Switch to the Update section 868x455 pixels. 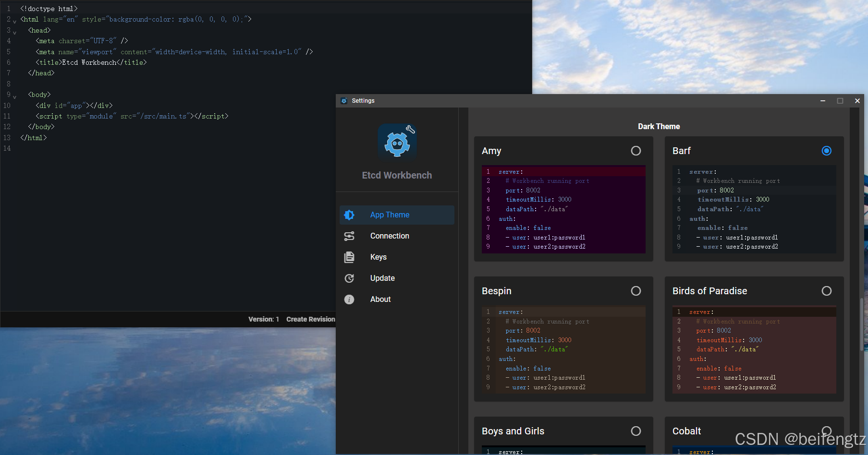pos(397,278)
